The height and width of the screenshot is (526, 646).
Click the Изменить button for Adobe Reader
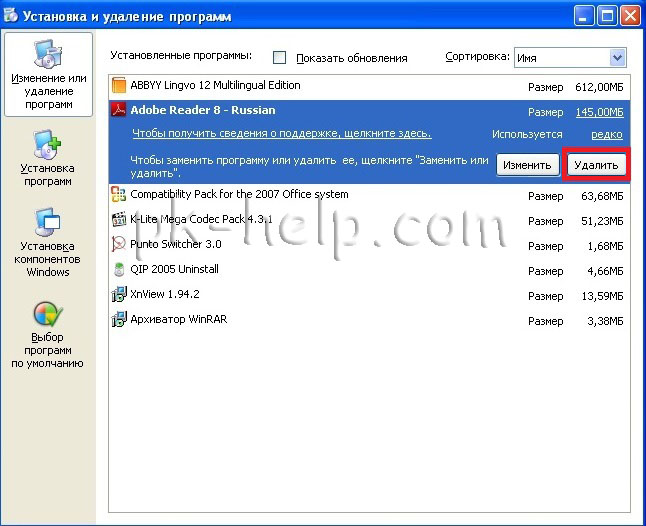pos(527,165)
